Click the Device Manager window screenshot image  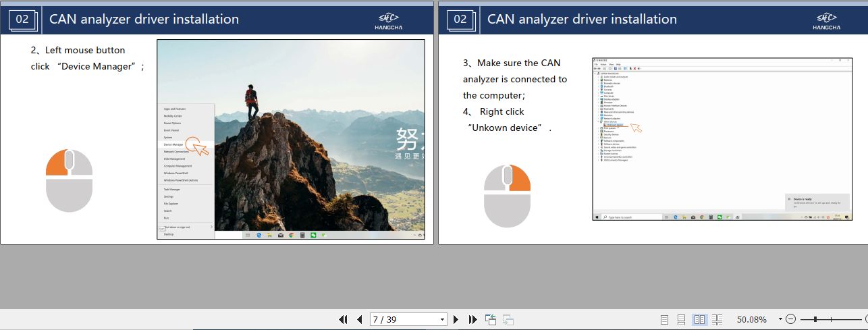(722, 139)
